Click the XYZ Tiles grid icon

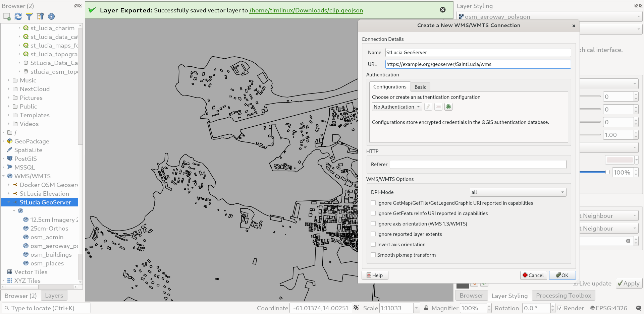(x=10, y=280)
